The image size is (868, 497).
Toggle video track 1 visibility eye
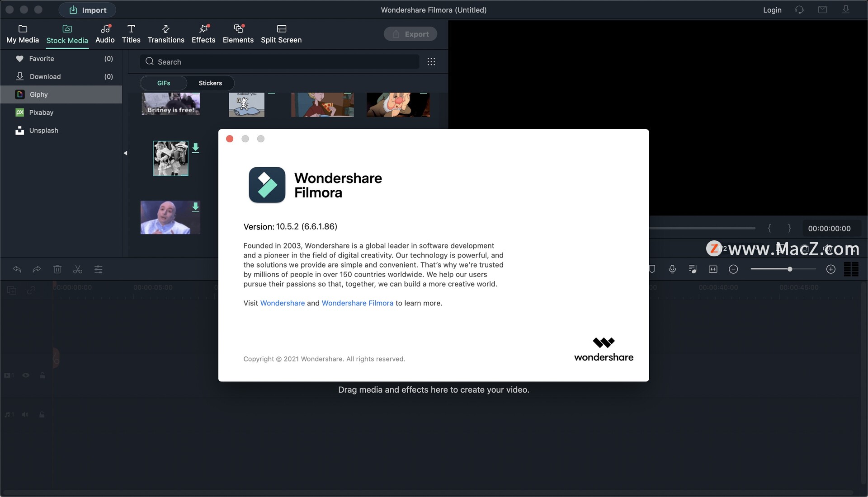coord(26,375)
